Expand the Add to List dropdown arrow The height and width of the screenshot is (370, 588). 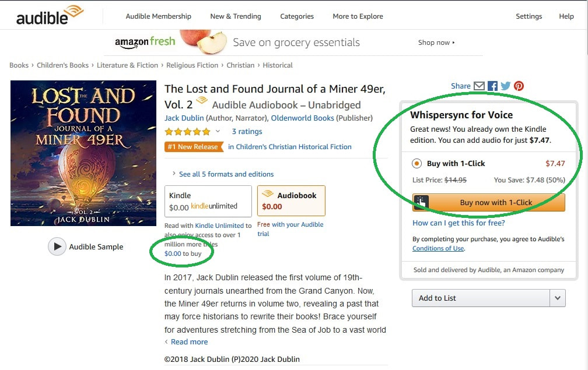[558, 298]
